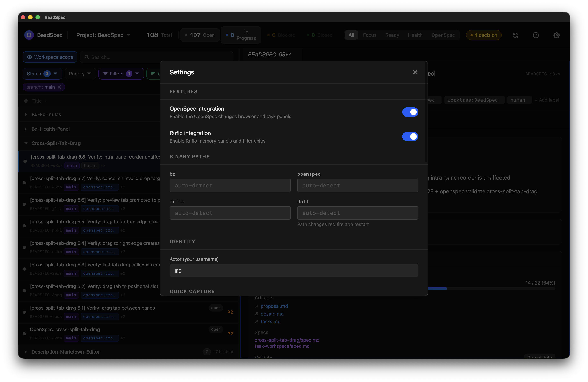The image size is (588, 382).
Task: Open the Status filter dropdown
Action: [x=42, y=74]
